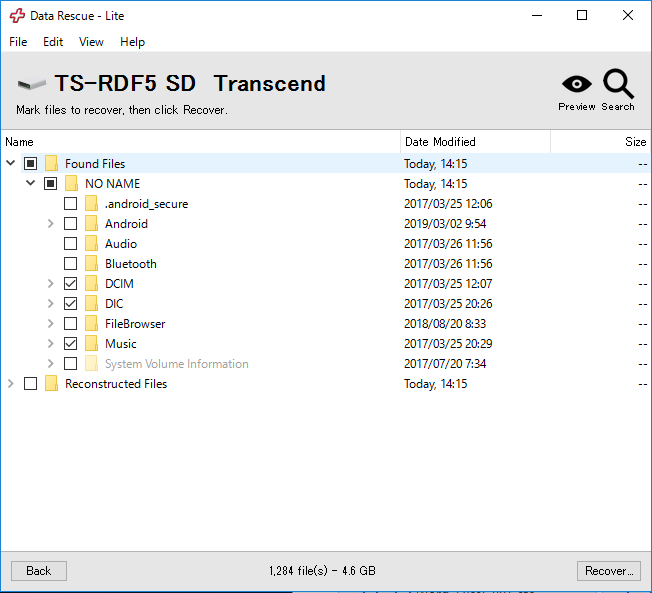Expand the Reconstructed Files node
Viewport: 652px width, 593px height.
tap(11, 383)
